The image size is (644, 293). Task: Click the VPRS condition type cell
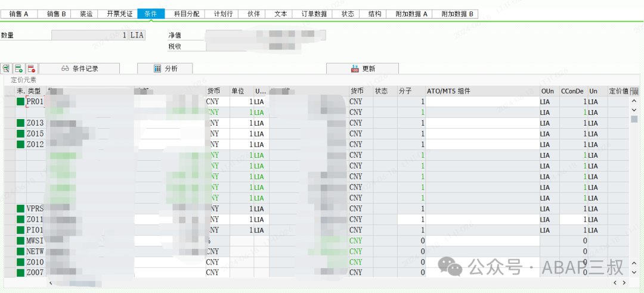(x=35, y=208)
